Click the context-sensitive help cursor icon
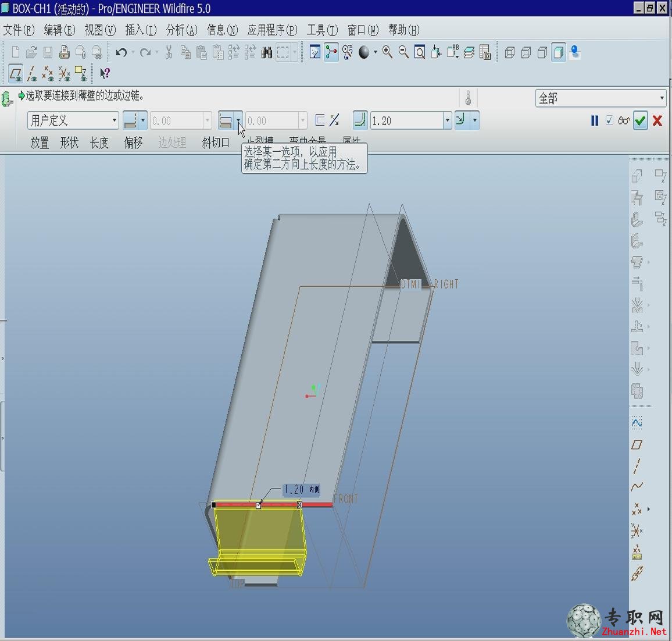672x641 pixels. (x=105, y=74)
